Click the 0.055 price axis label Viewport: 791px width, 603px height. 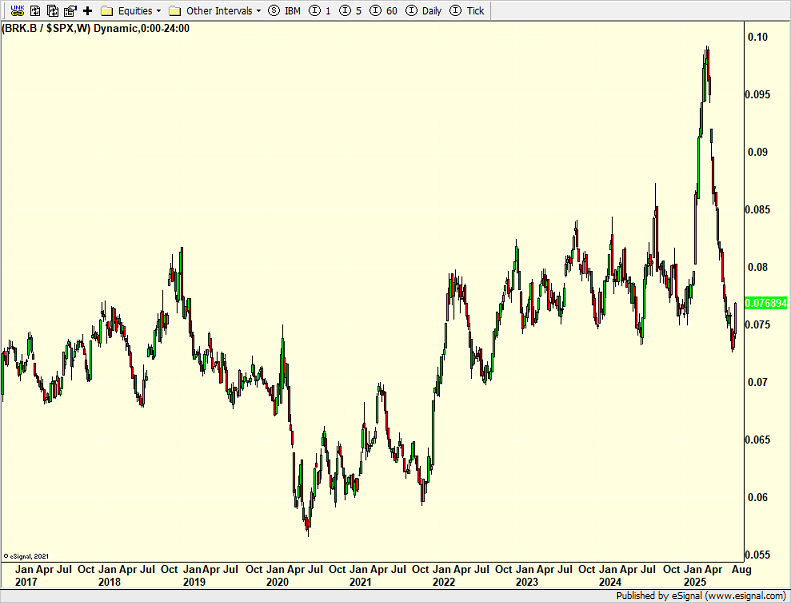[x=758, y=555]
